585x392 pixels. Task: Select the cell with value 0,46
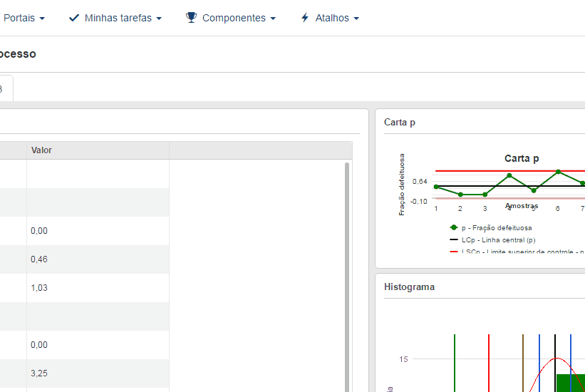[98, 259]
